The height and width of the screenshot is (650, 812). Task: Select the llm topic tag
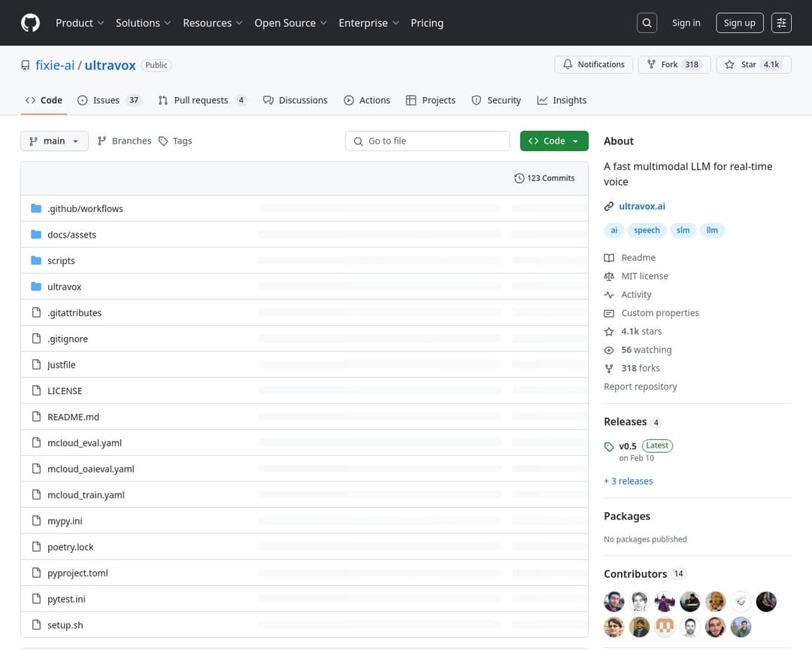[x=712, y=230]
